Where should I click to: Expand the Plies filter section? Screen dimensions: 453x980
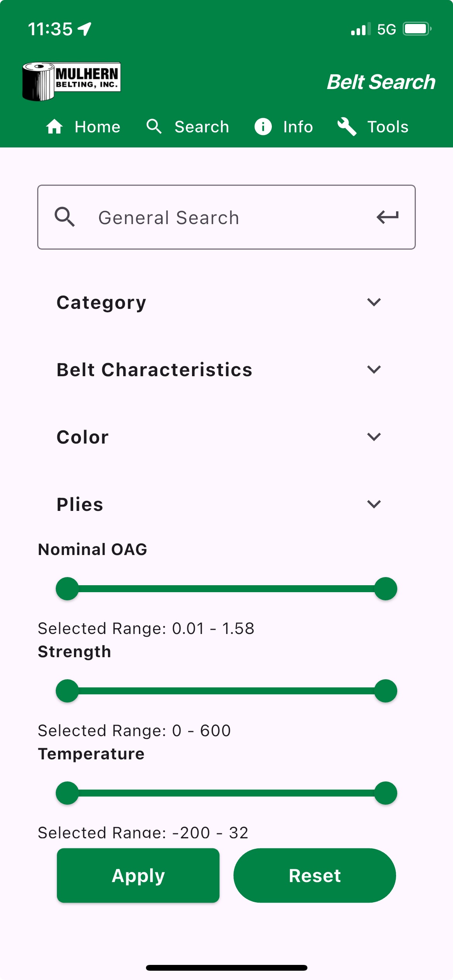(374, 504)
